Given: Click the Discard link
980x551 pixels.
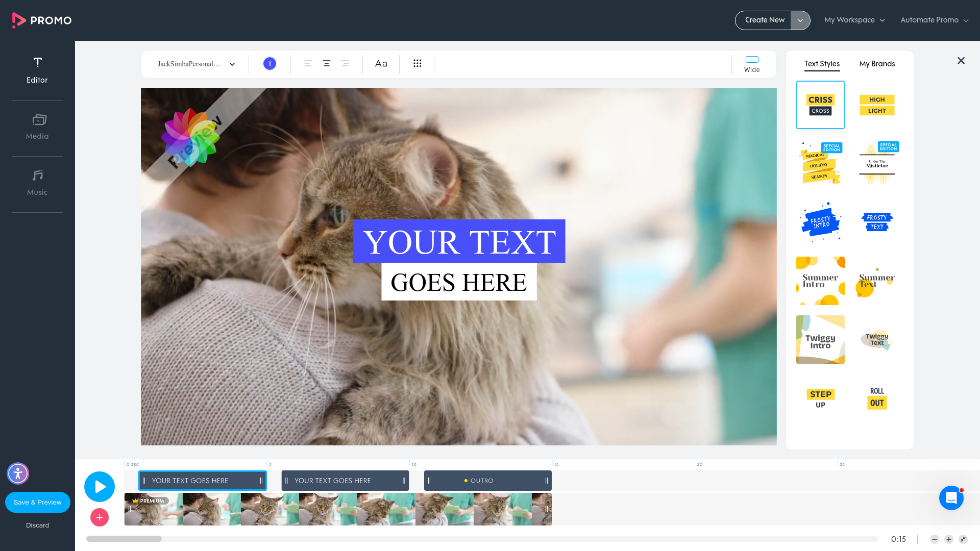Looking at the screenshot, I should click(x=38, y=525).
